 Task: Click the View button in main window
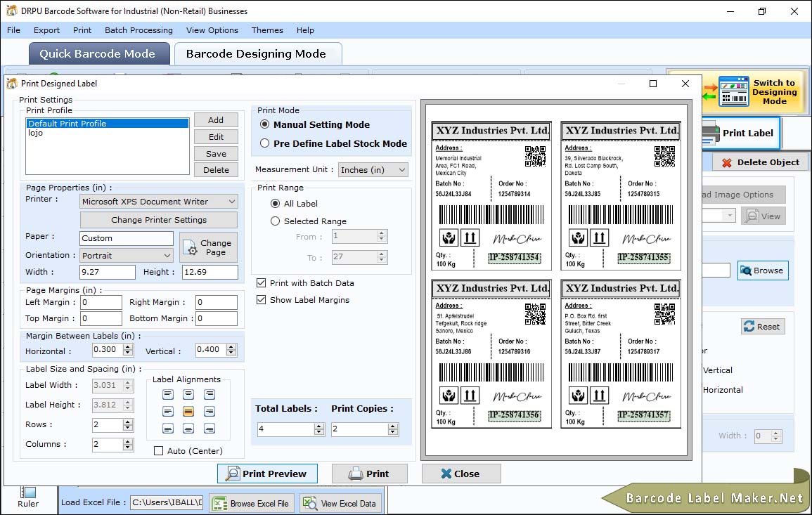click(763, 216)
